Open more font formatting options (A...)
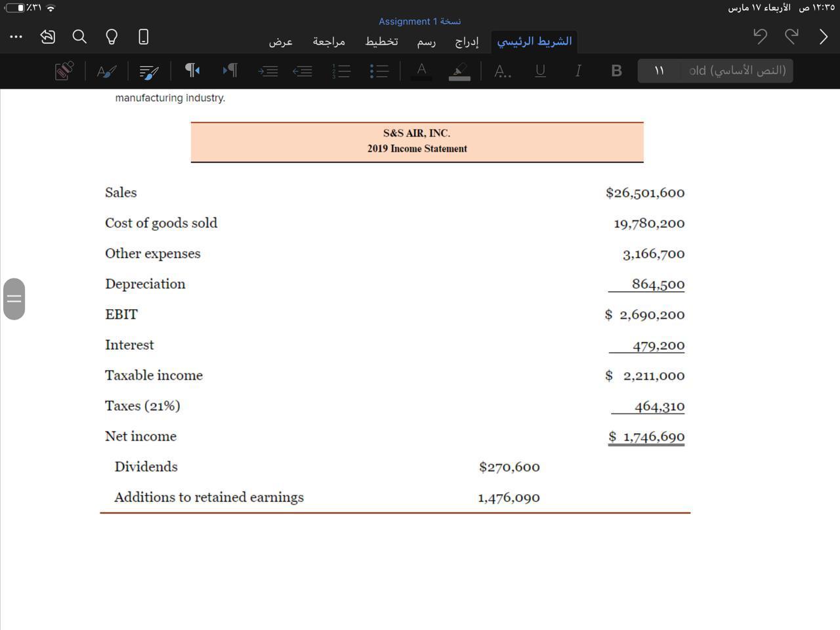 tap(502, 71)
